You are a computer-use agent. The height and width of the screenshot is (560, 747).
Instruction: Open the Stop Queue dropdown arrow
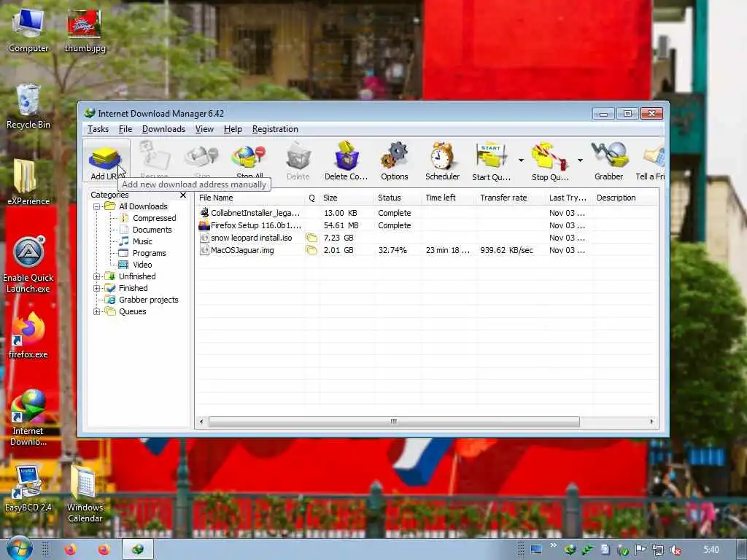click(x=580, y=160)
